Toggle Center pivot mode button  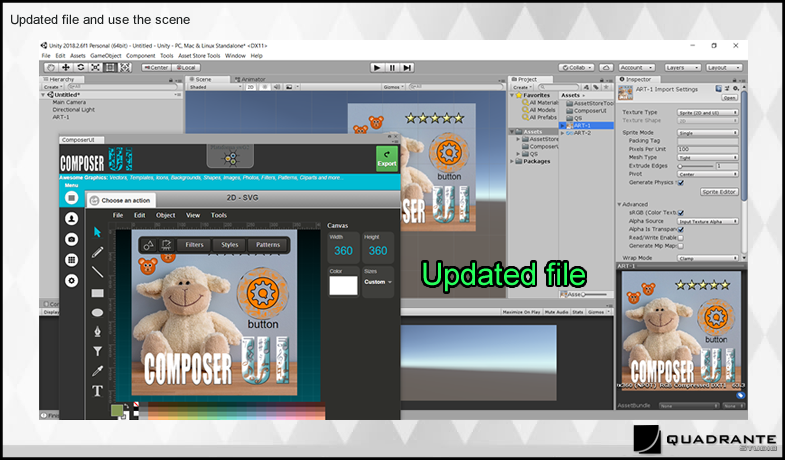pos(157,68)
